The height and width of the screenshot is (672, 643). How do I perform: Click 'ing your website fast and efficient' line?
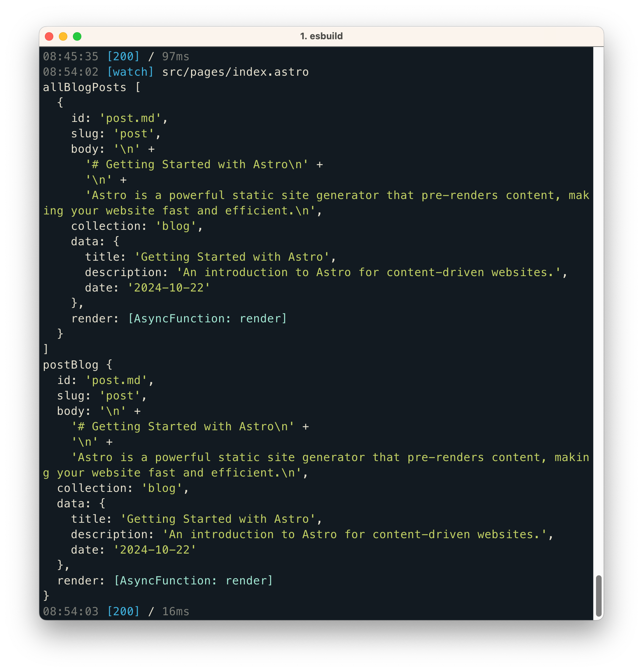[x=183, y=211]
